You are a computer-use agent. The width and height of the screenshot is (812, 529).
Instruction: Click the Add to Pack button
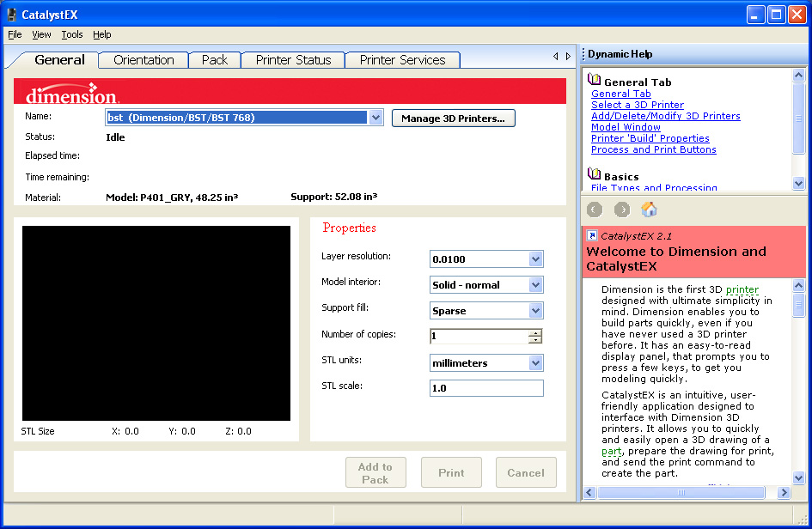[375, 472]
